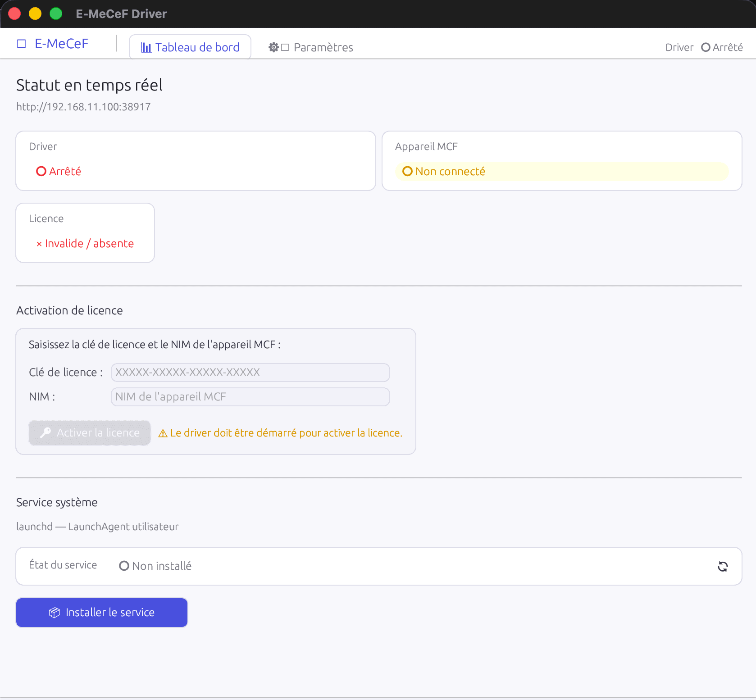Close the E-MeCeF Driver window
The image size is (756, 700).
(14, 14)
